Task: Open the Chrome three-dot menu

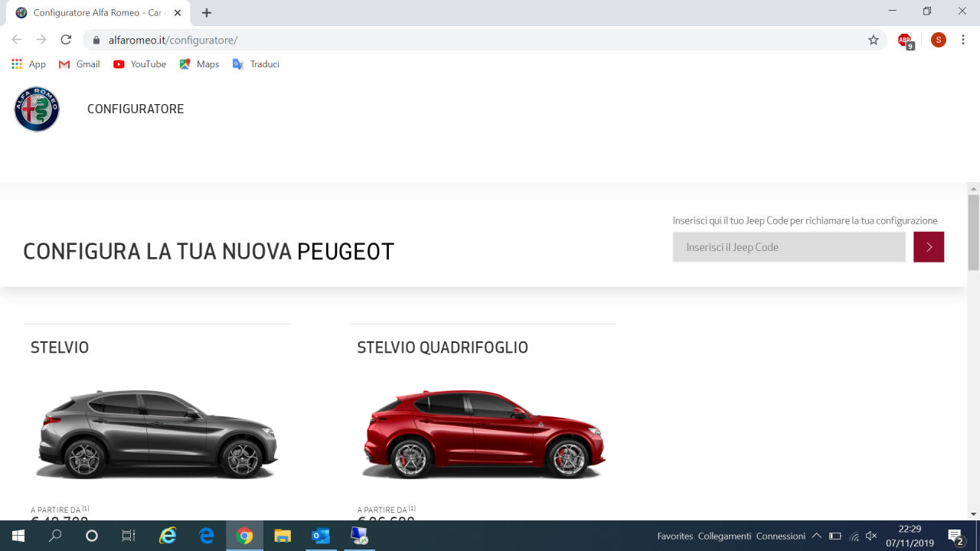Action: tap(963, 40)
